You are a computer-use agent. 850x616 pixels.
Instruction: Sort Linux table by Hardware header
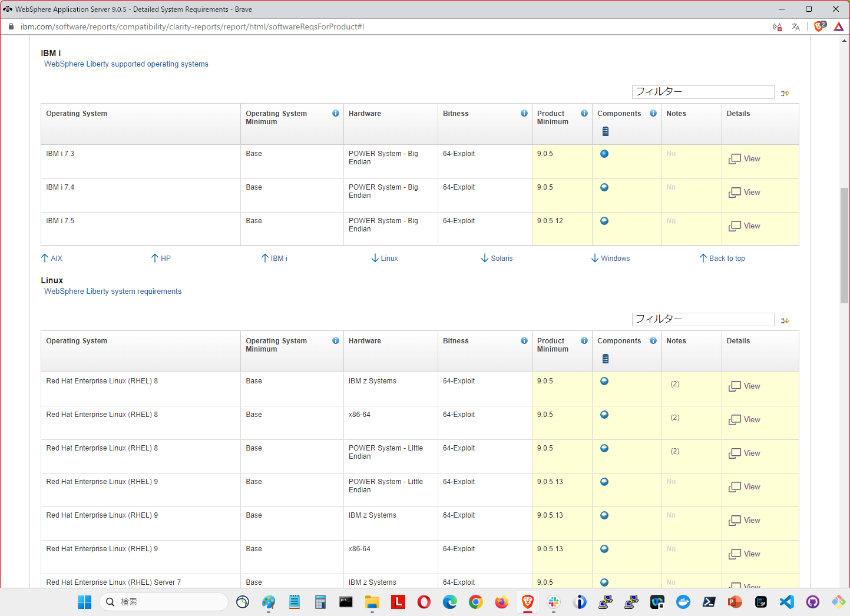(x=365, y=341)
